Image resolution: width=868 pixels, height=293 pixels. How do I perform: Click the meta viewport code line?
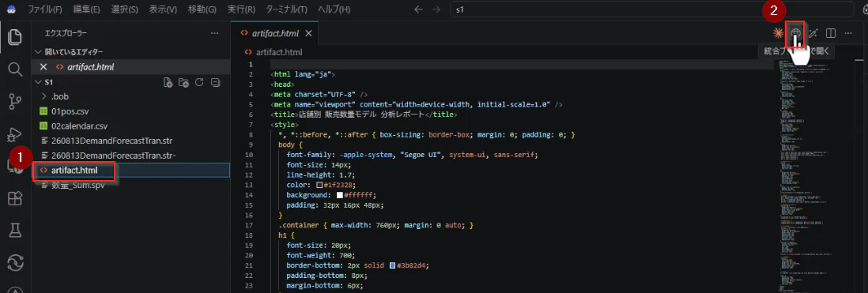(417, 104)
